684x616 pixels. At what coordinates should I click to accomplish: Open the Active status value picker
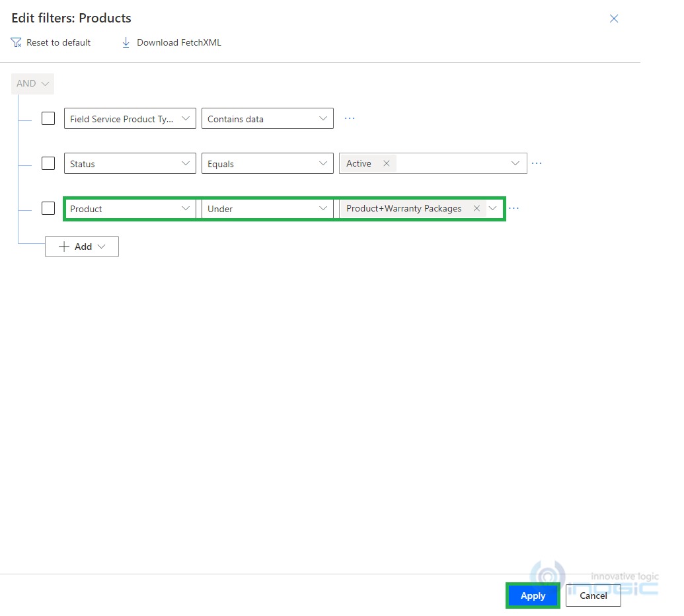point(515,163)
